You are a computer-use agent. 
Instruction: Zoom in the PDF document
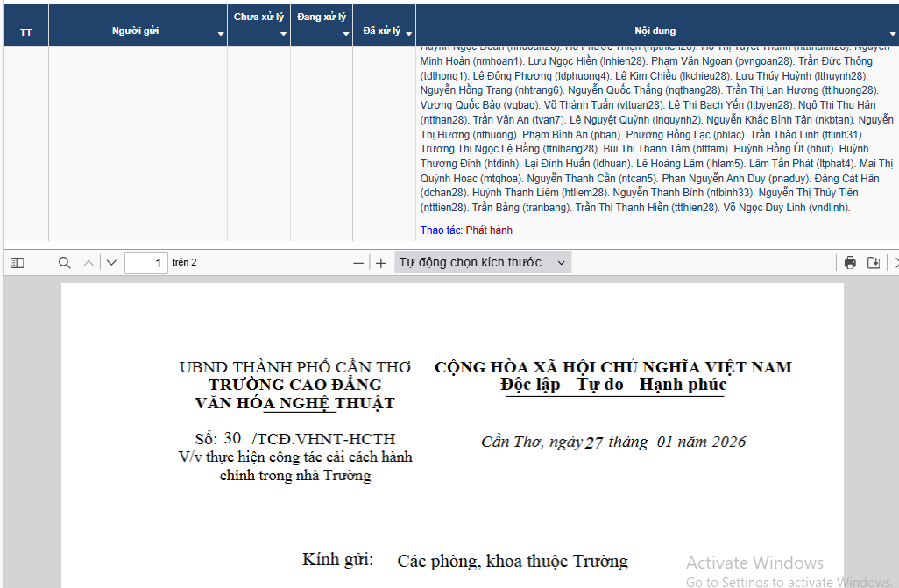point(381,263)
